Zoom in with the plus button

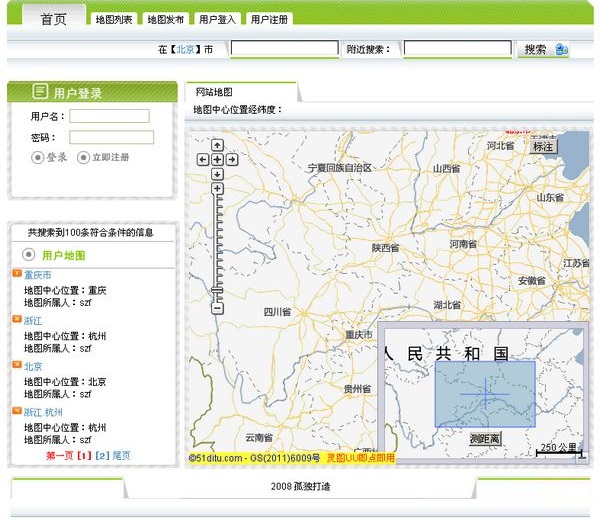coord(217,188)
